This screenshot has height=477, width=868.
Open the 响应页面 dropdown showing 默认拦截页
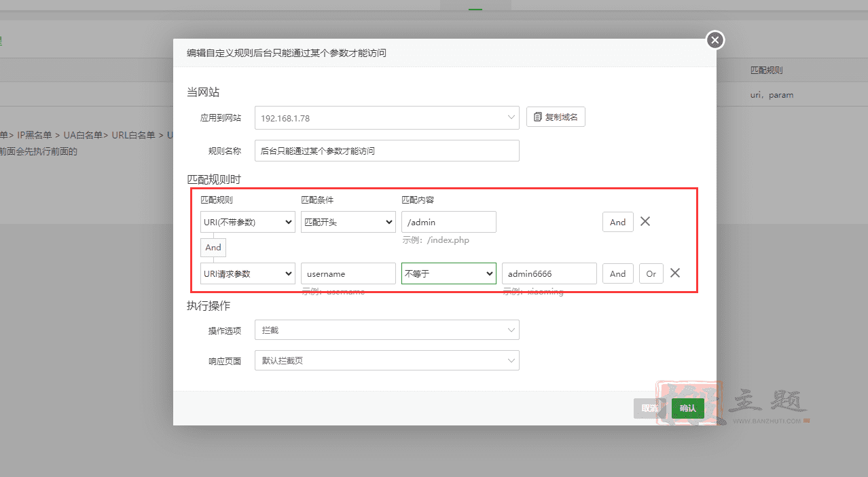point(386,360)
